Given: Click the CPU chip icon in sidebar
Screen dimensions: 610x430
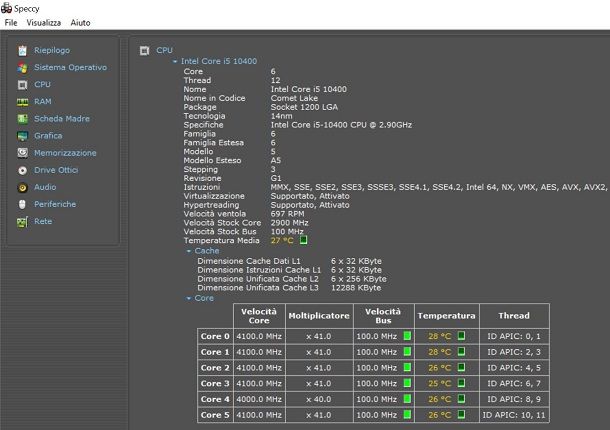Looking at the screenshot, I should coord(22,85).
